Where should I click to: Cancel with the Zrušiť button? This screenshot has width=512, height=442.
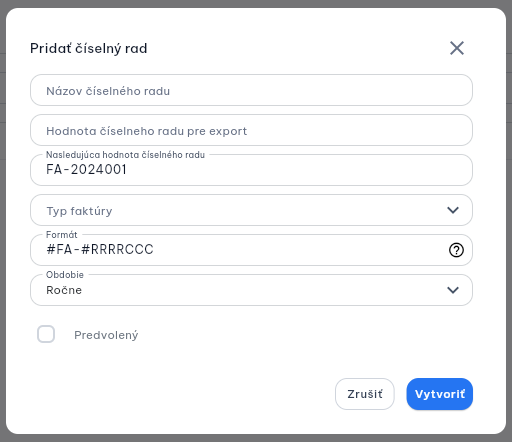pos(365,394)
